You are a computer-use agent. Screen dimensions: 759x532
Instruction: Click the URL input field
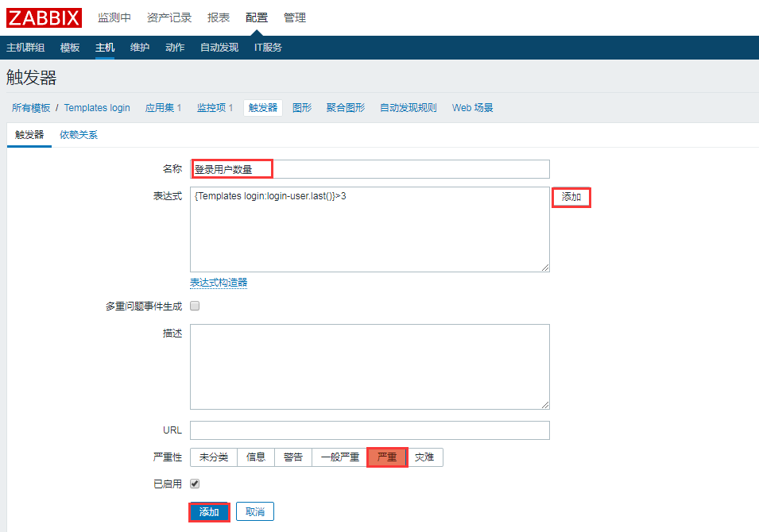click(x=370, y=430)
